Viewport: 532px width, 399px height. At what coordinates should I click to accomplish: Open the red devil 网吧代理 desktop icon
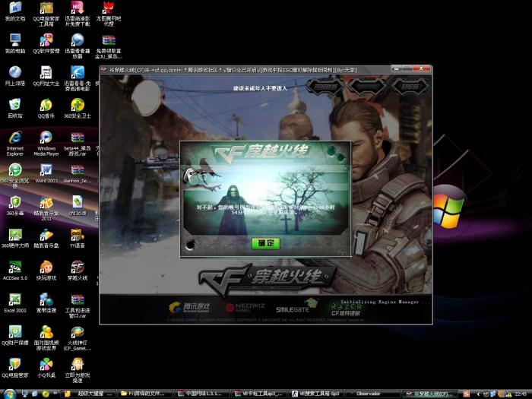tap(109, 14)
